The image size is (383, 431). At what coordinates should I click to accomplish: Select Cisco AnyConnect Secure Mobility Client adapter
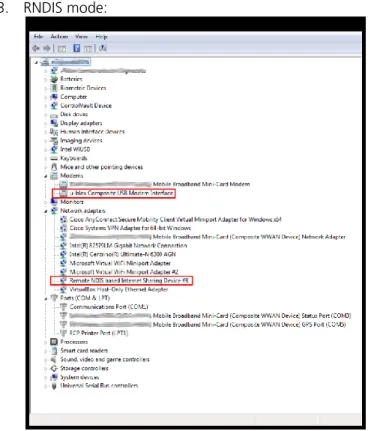point(175,219)
